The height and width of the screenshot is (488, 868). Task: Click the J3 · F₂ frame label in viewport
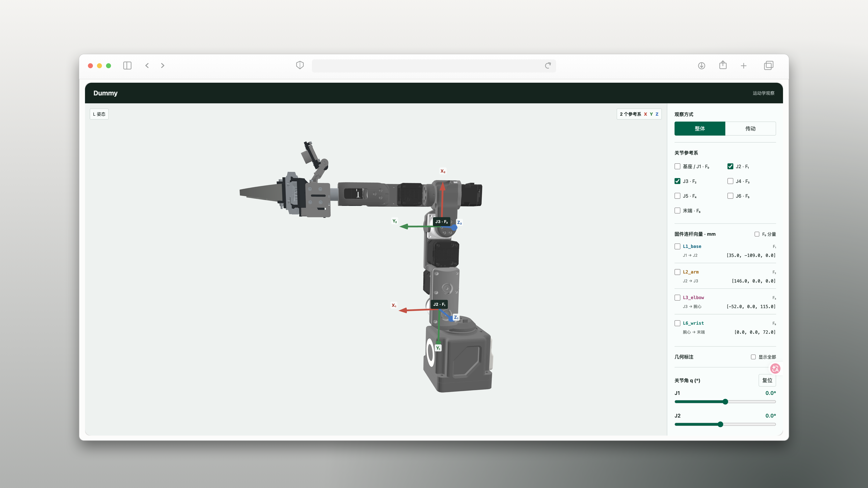tap(441, 222)
